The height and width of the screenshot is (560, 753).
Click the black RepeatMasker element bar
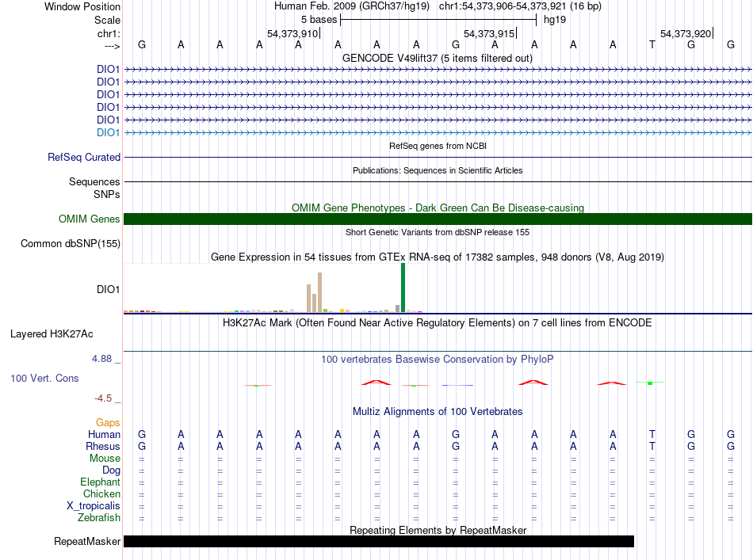379,541
